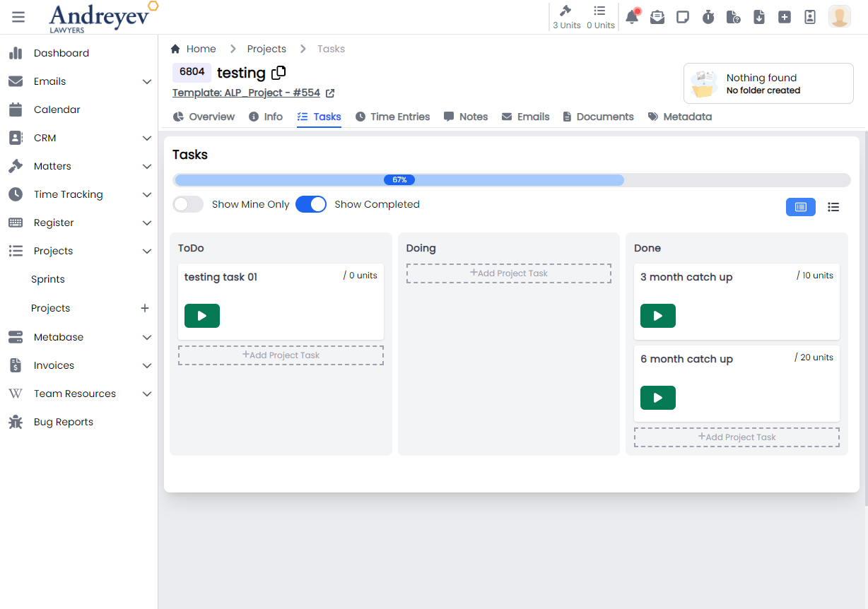Click the sticky note icon in header
Screen dimensions: 868x609
click(x=683, y=17)
